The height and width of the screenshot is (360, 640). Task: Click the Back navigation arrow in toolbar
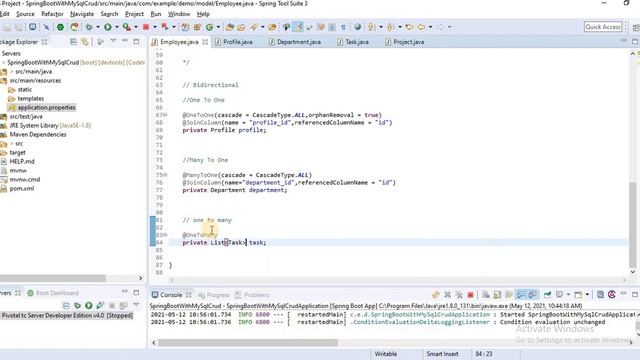point(421,27)
